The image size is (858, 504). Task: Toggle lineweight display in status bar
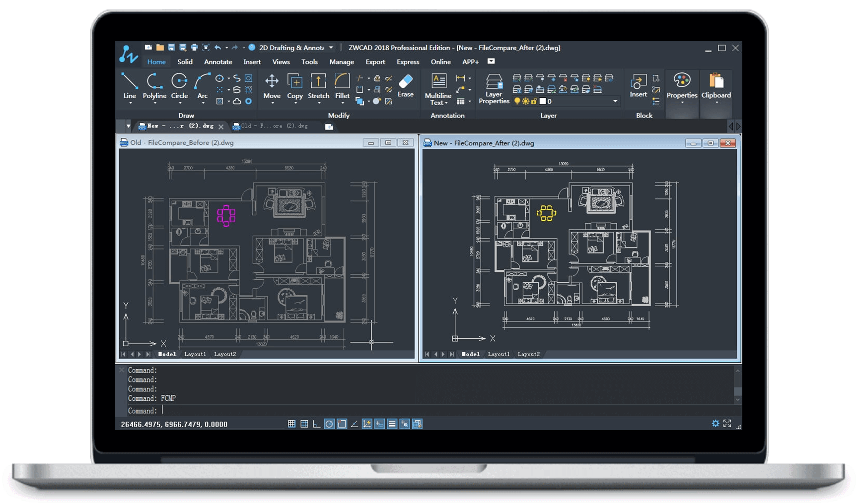click(392, 424)
